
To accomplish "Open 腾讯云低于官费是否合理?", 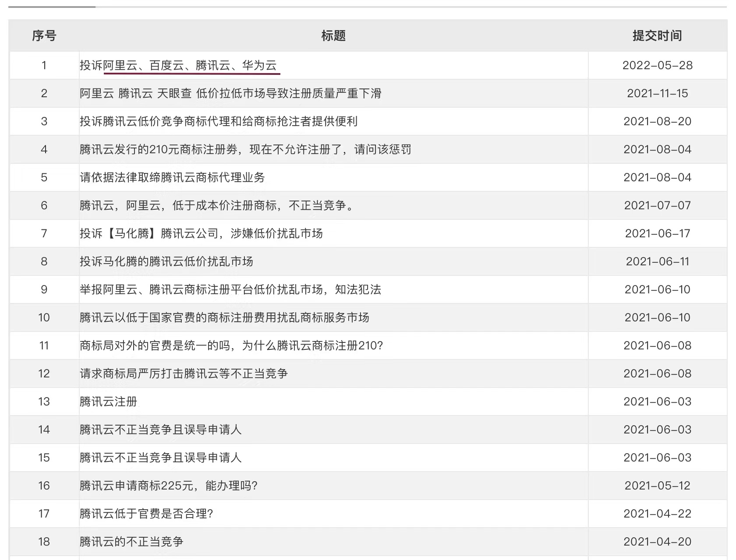I will pyautogui.click(x=146, y=514).
